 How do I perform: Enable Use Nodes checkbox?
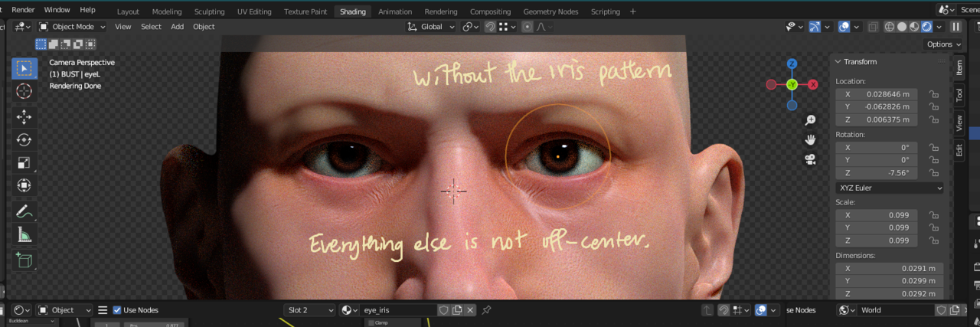pyautogui.click(x=117, y=310)
